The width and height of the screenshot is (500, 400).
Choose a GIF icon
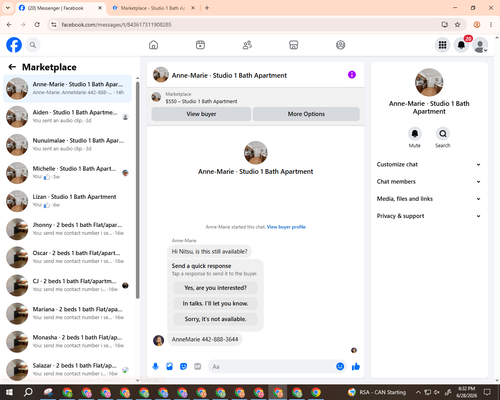coord(198,367)
